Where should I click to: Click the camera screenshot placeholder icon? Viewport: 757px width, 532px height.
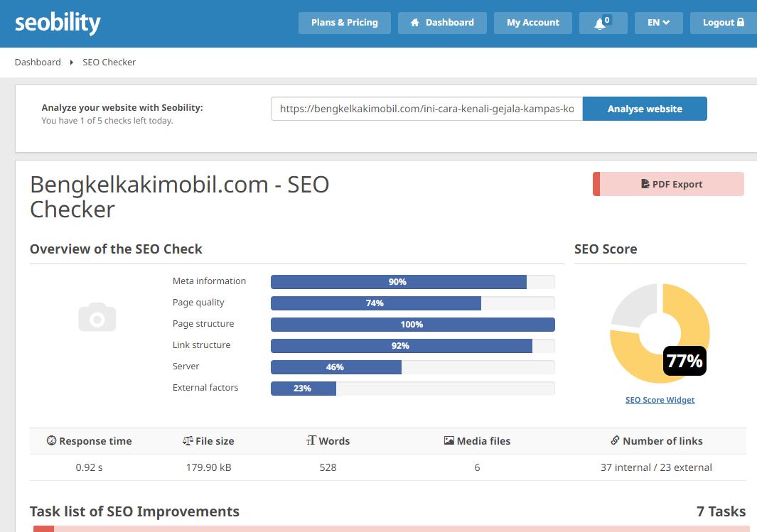[x=97, y=317]
